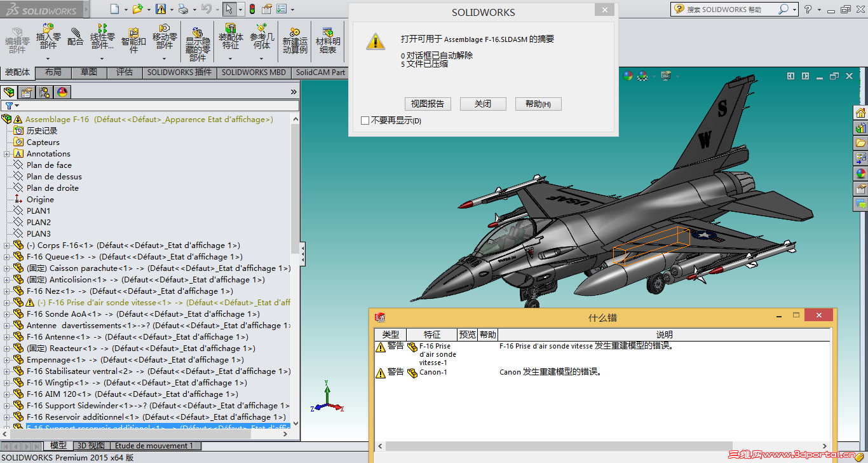The width and height of the screenshot is (868, 463).
Task: Select the Plan de face tree item
Action: click(49, 165)
